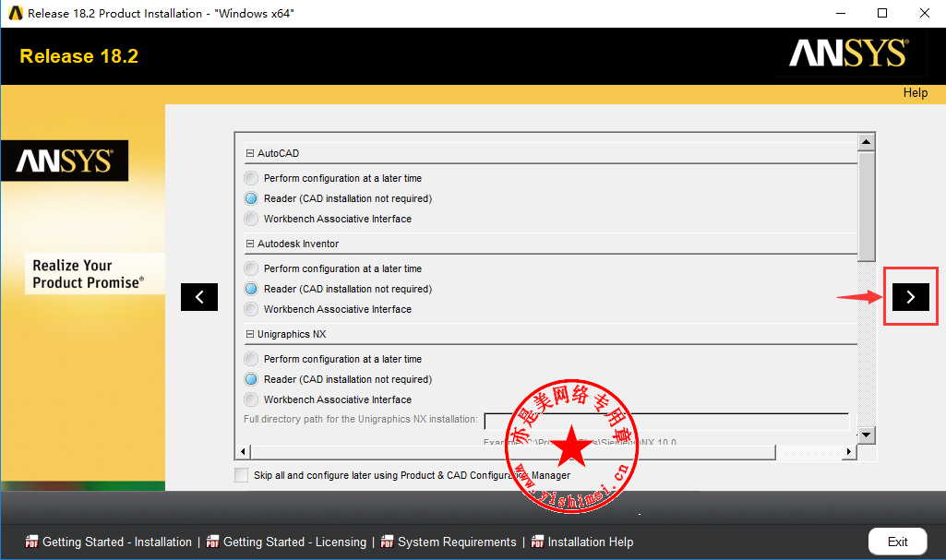Close the installer window
This screenshot has height=560, width=946.
tap(924, 13)
